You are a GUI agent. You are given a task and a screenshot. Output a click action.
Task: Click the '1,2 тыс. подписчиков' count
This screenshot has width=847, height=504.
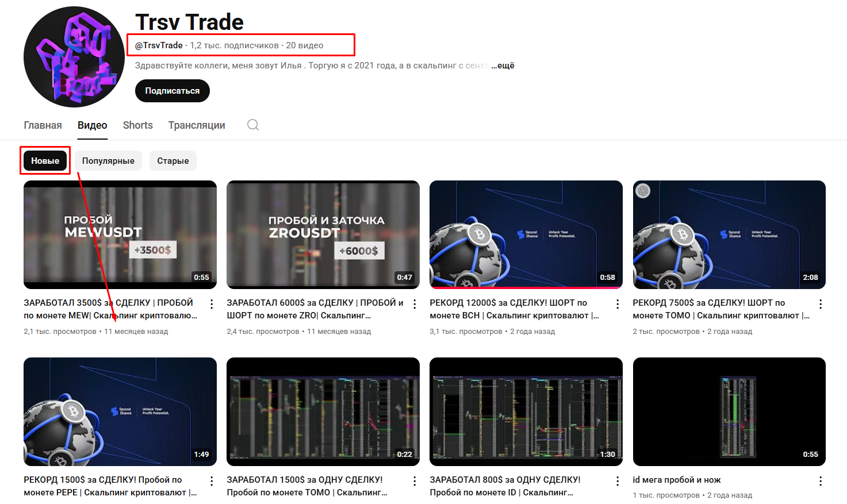coord(234,45)
